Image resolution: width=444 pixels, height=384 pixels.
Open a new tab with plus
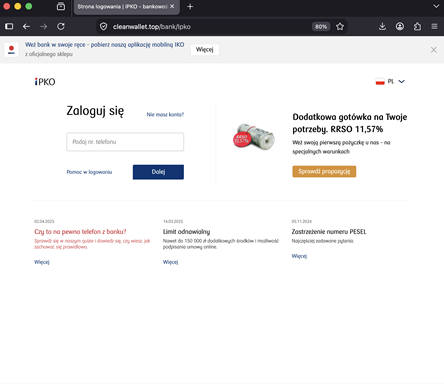tap(190, 7)
